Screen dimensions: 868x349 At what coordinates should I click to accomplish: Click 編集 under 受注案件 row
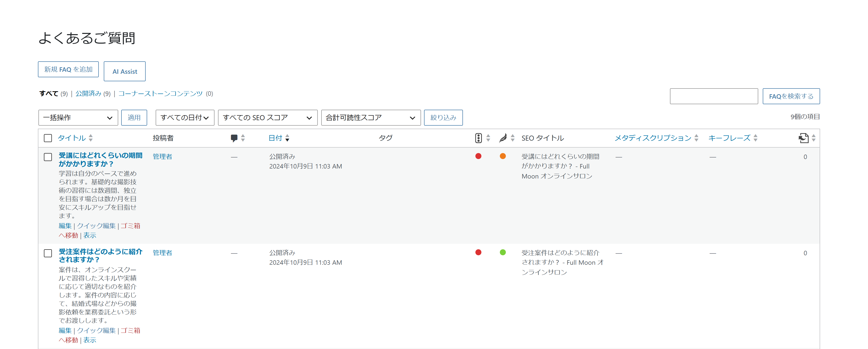(65, 331)
